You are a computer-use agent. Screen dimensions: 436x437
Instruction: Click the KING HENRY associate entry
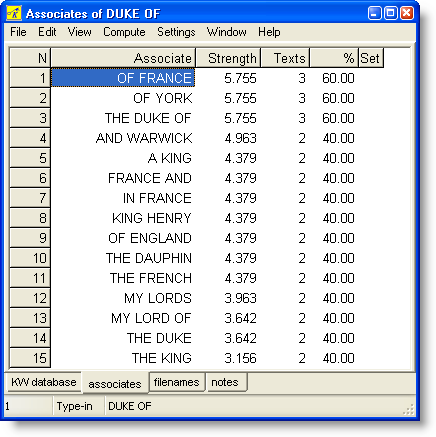[152, 218]
